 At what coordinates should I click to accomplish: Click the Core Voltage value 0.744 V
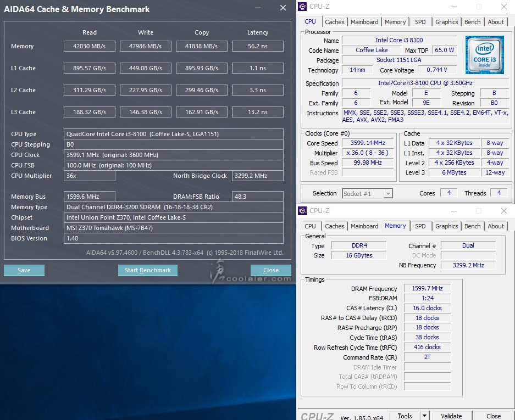[x=437, y=70]
